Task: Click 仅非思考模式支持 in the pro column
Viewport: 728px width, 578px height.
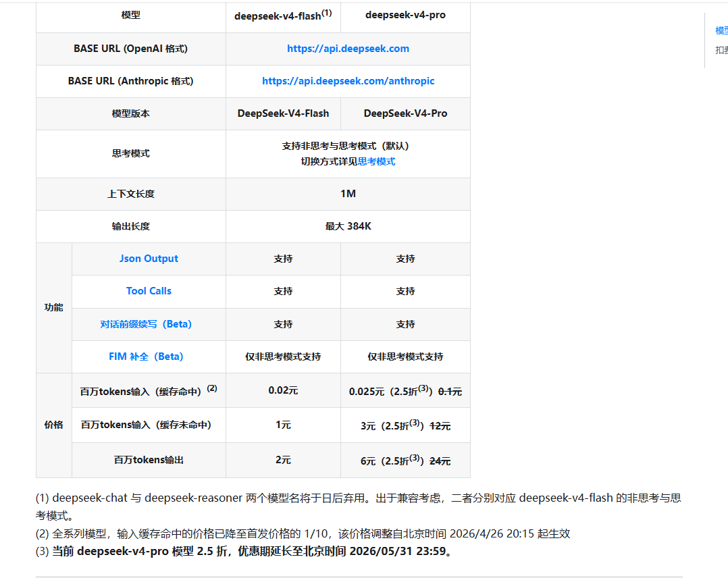Action: [405, 357]
